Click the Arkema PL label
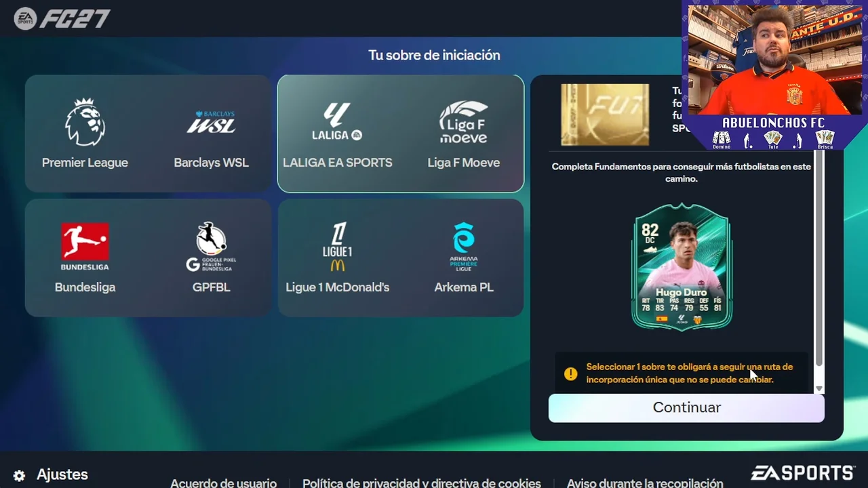This screenshot has height=488, width=868. (464, 287)
